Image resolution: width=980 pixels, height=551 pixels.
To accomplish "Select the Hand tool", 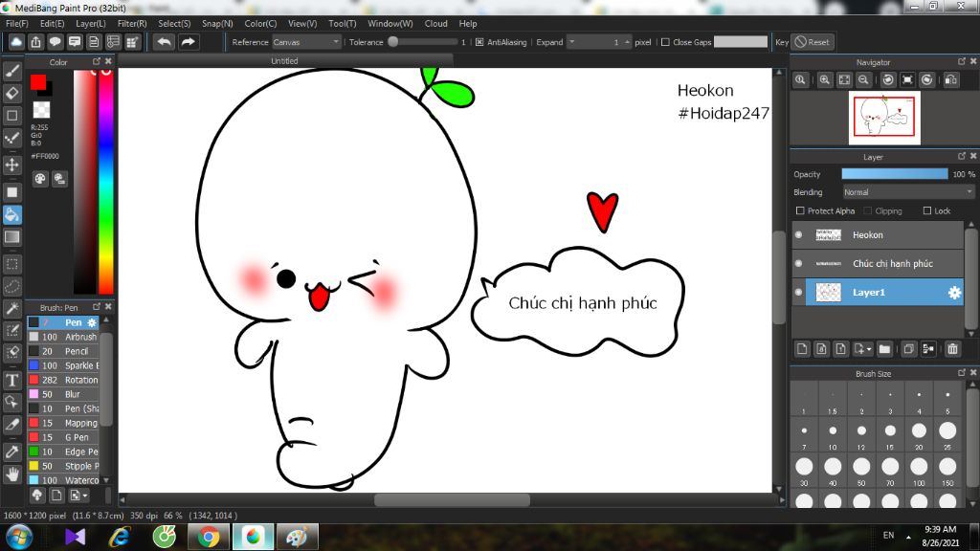I will pyautogui.click(x=11, y=474).
